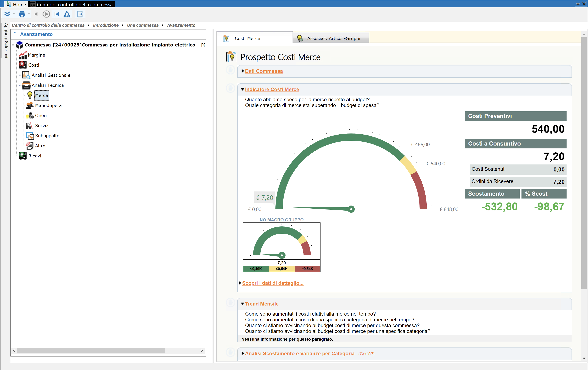Click the double-chevron selections toolbar icon
Screen dimensions: 588x370
pyautogui.click(x=7, y=14)
